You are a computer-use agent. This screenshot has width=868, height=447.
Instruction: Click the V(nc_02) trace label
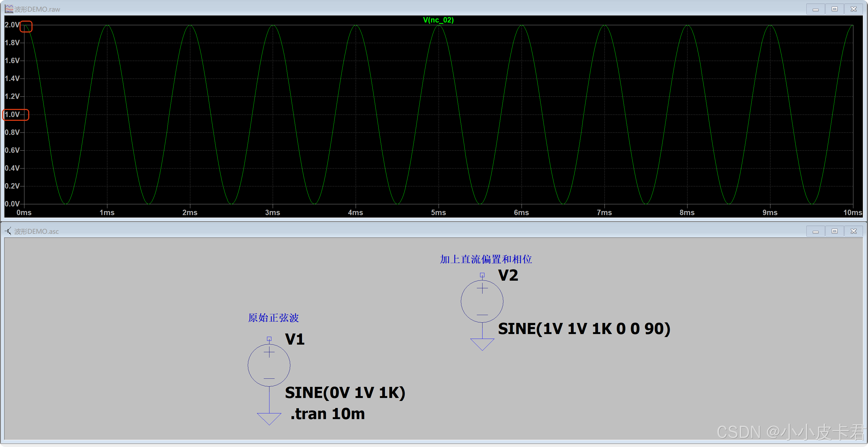point(438,20)
